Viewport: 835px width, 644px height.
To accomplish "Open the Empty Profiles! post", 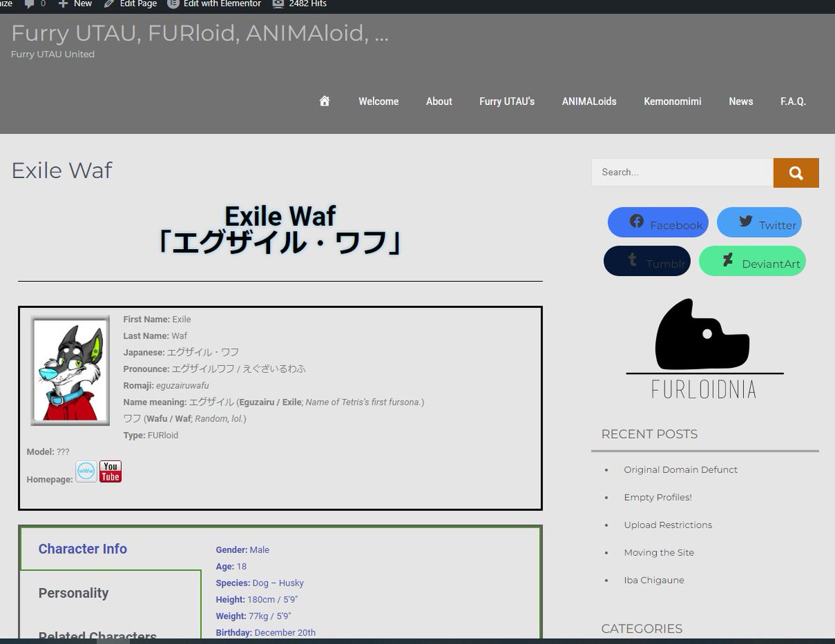I will [658, 497].
